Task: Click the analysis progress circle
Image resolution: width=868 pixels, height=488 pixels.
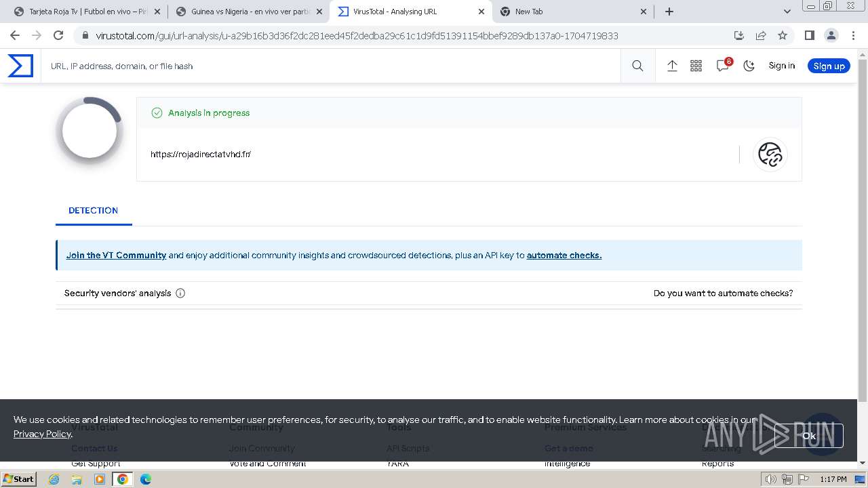Action: pos(90,131)
